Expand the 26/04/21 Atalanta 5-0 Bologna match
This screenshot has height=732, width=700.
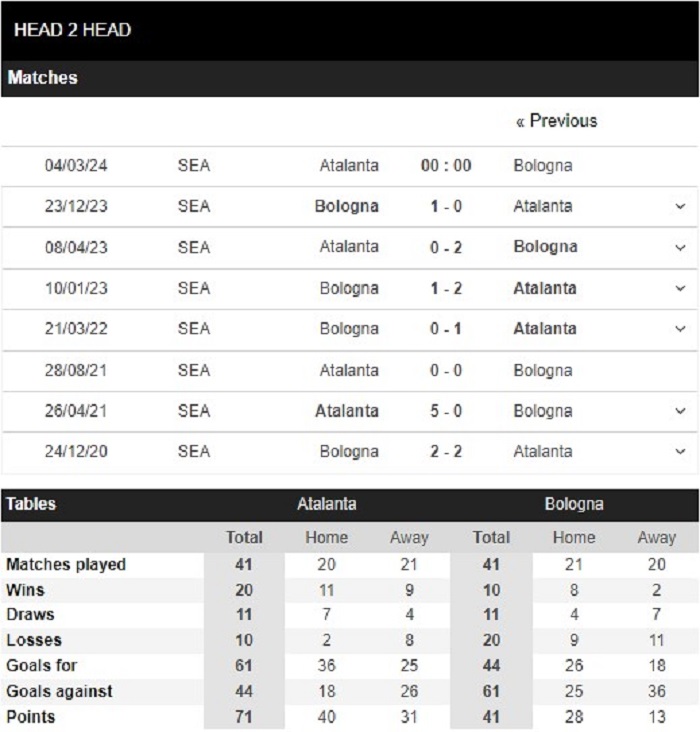[680, 411]
